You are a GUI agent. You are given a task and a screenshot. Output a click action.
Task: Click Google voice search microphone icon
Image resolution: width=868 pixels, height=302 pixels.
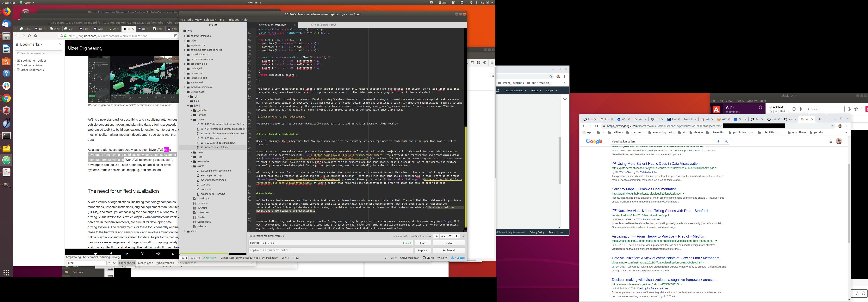(718, 141)
